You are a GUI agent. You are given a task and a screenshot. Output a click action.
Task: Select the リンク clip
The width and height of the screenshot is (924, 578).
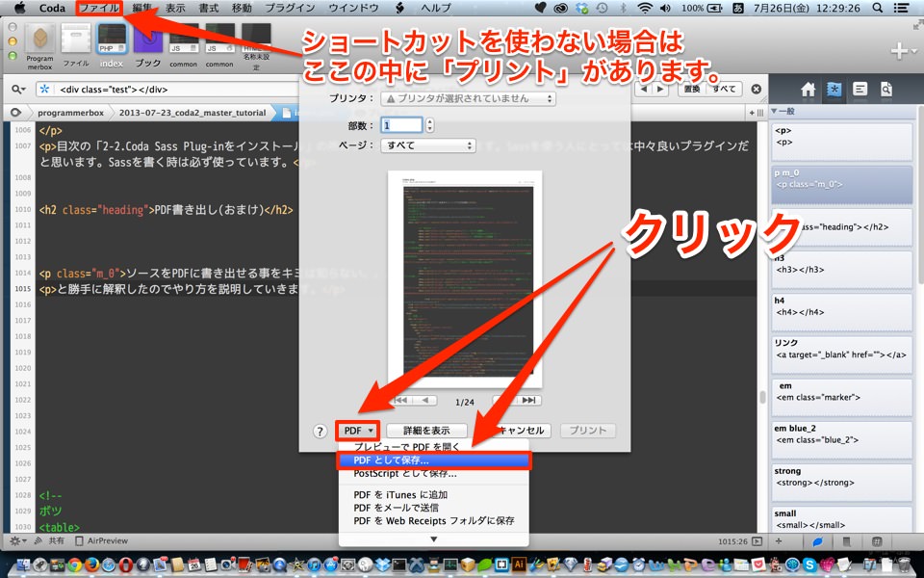(841, 354)
